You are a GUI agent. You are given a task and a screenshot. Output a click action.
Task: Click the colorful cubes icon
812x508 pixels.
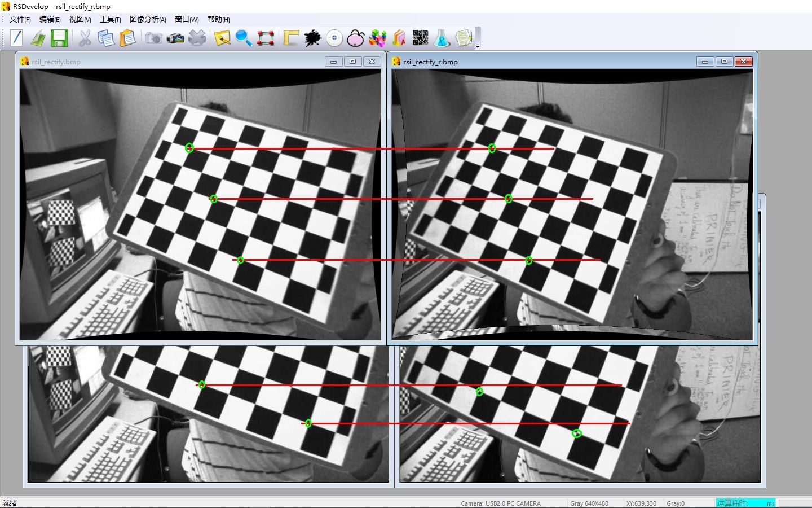click(377, 38)
